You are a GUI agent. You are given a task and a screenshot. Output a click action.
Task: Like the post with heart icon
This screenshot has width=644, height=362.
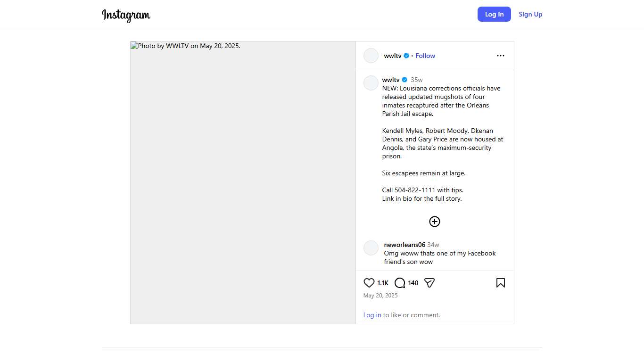pyautogui.click(x=369, y=283)
